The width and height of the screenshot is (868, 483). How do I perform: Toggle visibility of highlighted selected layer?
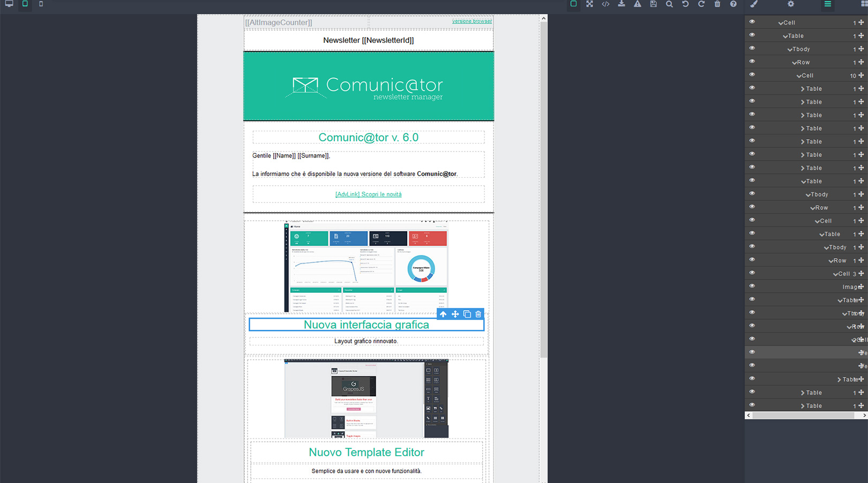click(752, 352)
